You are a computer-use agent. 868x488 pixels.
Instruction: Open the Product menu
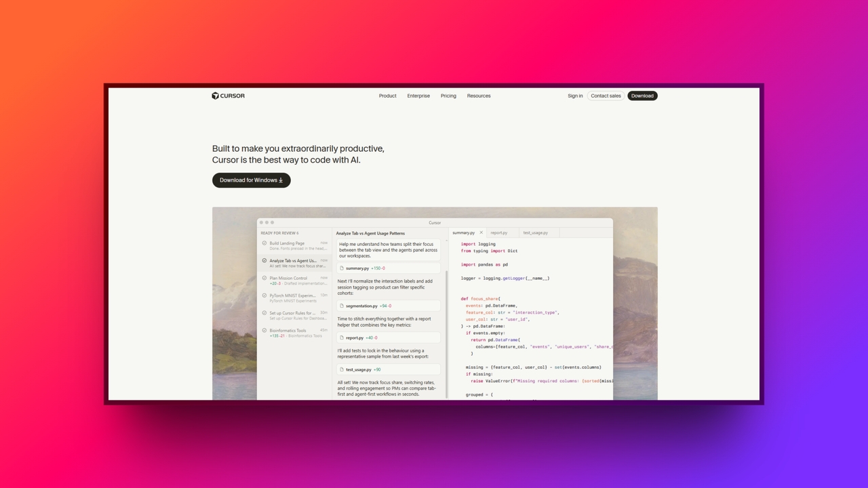pyautogui.click(x=387, y=96)
